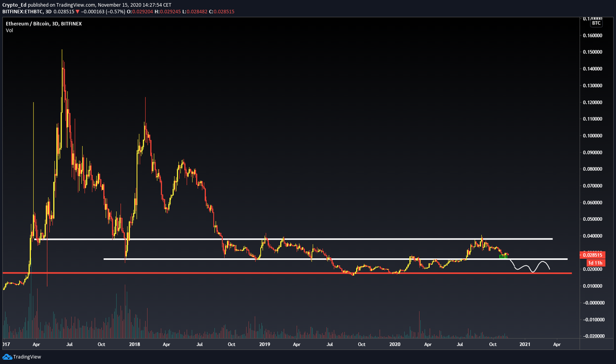Click the 2021 label on the time axis

(525, 345)
